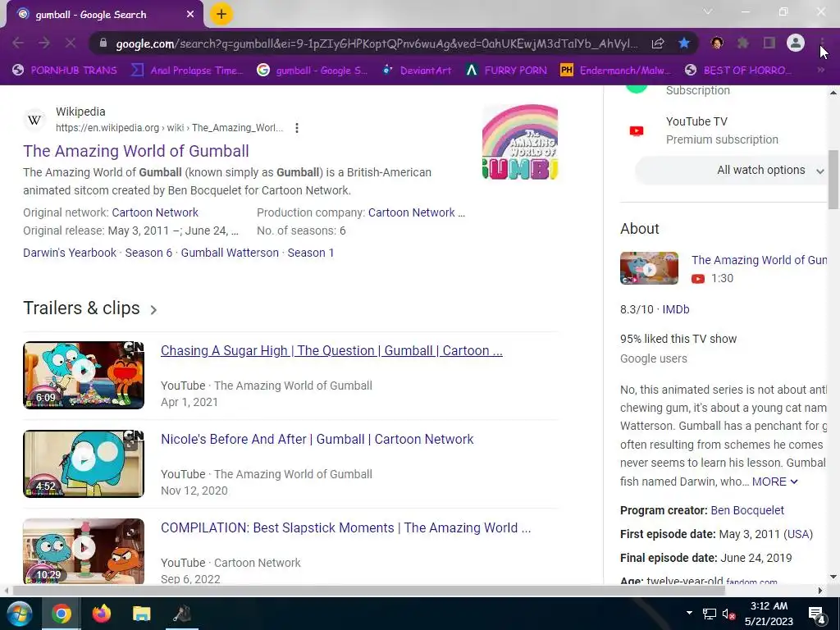Open File Explorer from the taskbar
The height and width of the screenshot is (630, 840).
click(141, 614)
